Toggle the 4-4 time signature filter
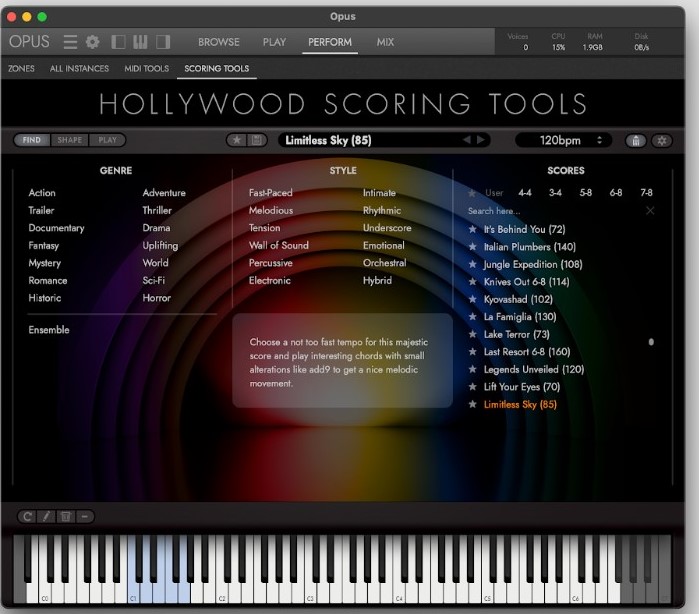The width and height of the screenshot is (699, 614). click(525, 193)
